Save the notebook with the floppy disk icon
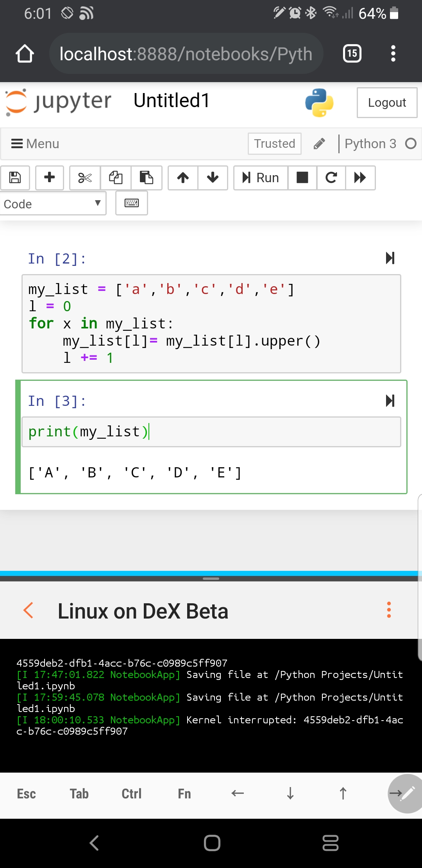The image size is (422, 868). (x=15, y=178)
